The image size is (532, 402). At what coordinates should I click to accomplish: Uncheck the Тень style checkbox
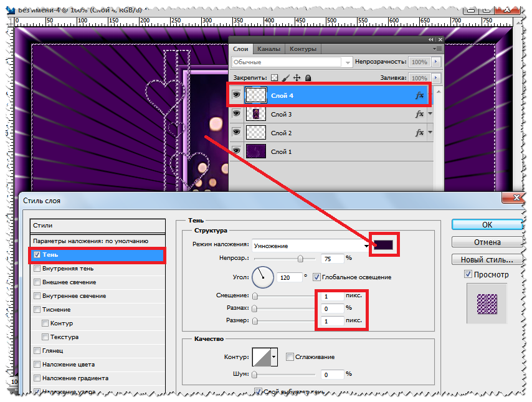[x=37, y=255]
